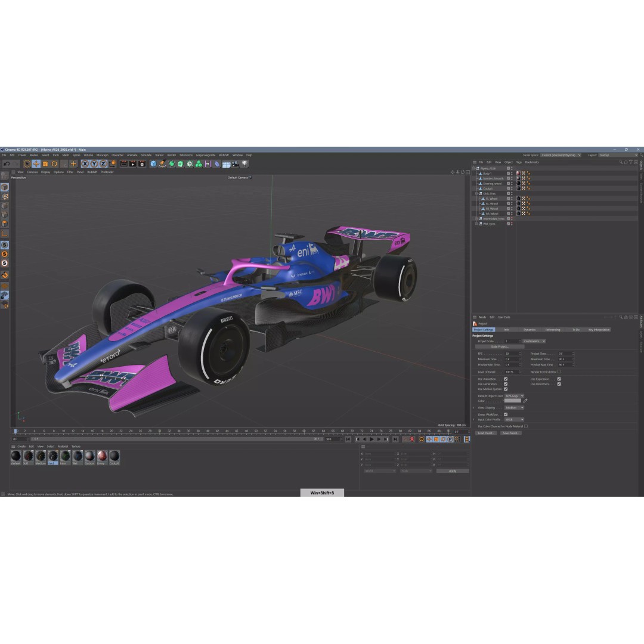Click Render View clapperboard icon
This screenshot has height=644, width=644.
(123, 164)
